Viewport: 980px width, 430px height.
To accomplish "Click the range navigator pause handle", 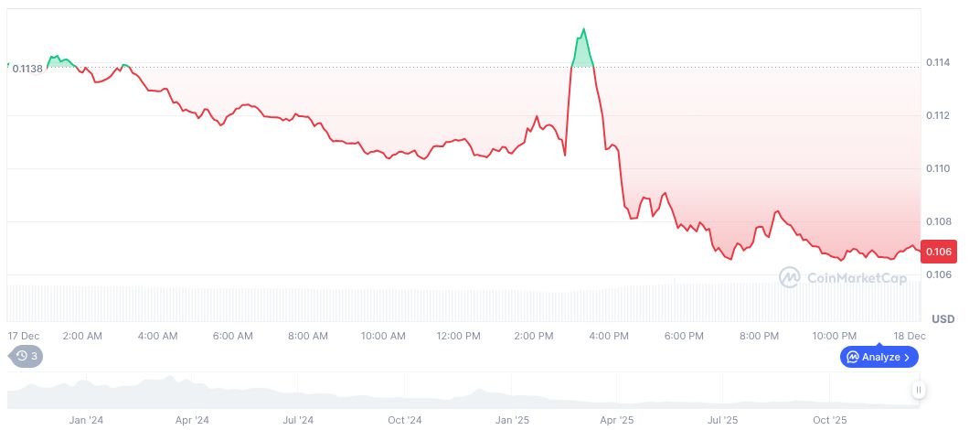I will click(919, 391).
